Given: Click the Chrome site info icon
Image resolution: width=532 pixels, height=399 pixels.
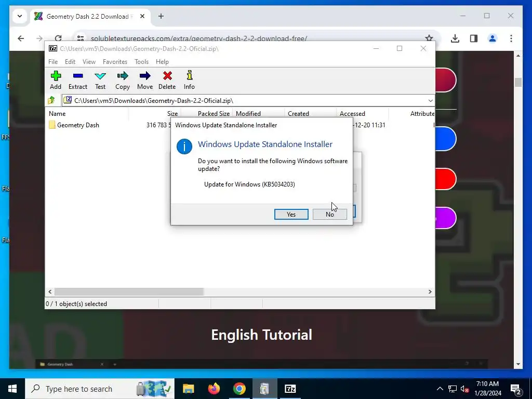Looking at the screenshot, I should pos(81,38).
